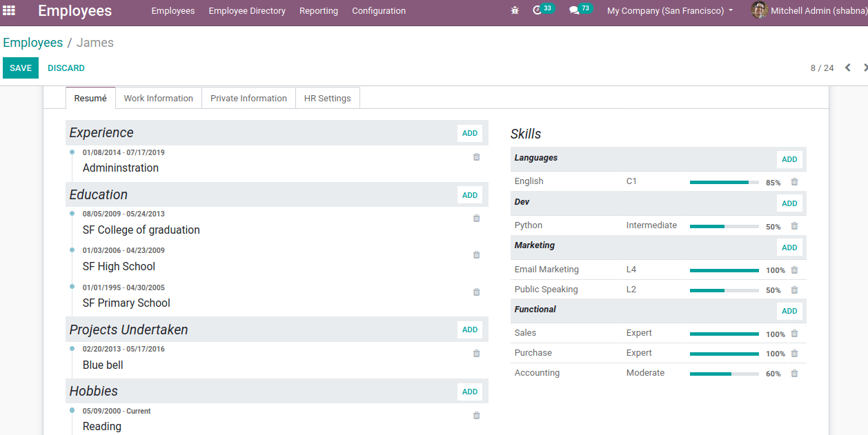Viewport: 868px width, 435px height.
Task: Delete the Reading hobby entry
Action: 476,416
